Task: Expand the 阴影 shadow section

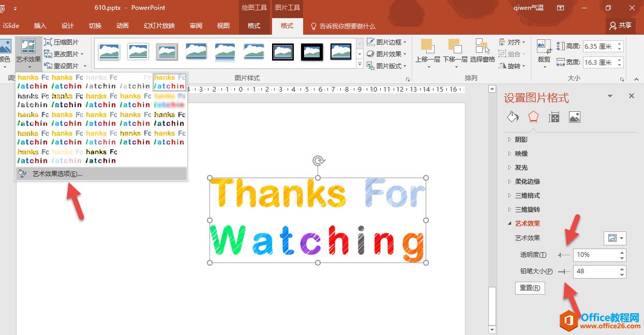Action: tap(521, 139)
